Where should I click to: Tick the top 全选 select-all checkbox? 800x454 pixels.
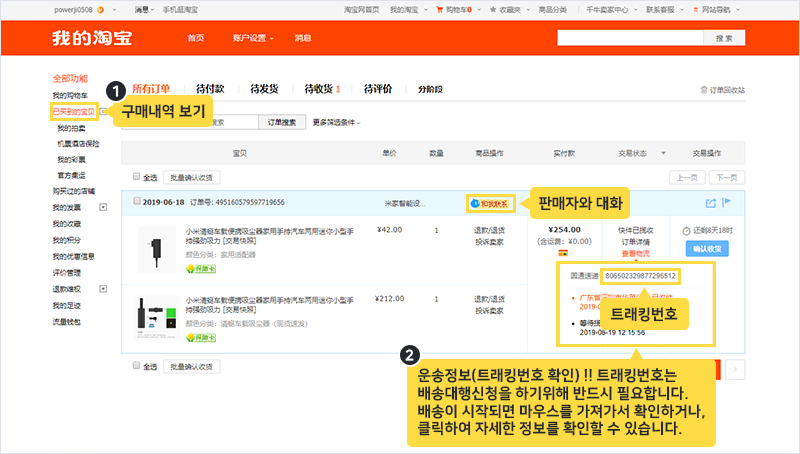[136, 176]
